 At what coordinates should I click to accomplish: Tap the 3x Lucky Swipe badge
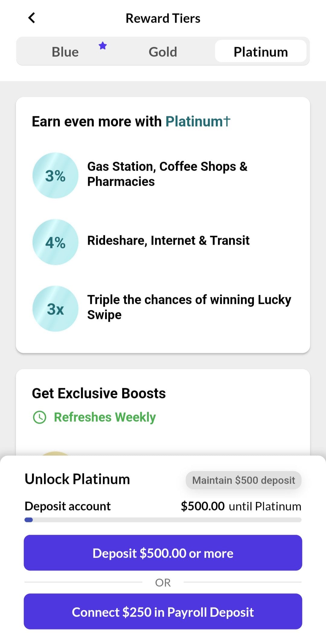(x=55, y=309)
